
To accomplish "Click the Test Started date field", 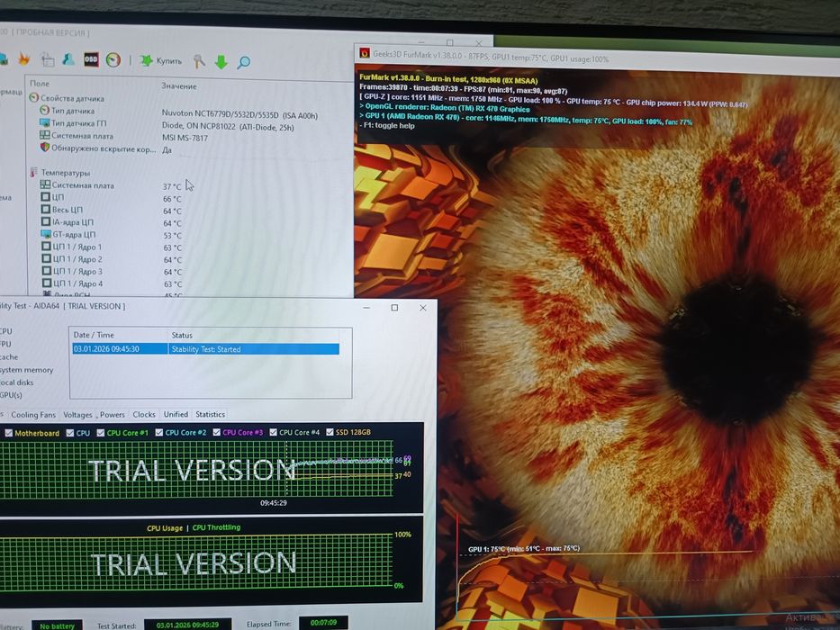I will (x=187, y=625).
